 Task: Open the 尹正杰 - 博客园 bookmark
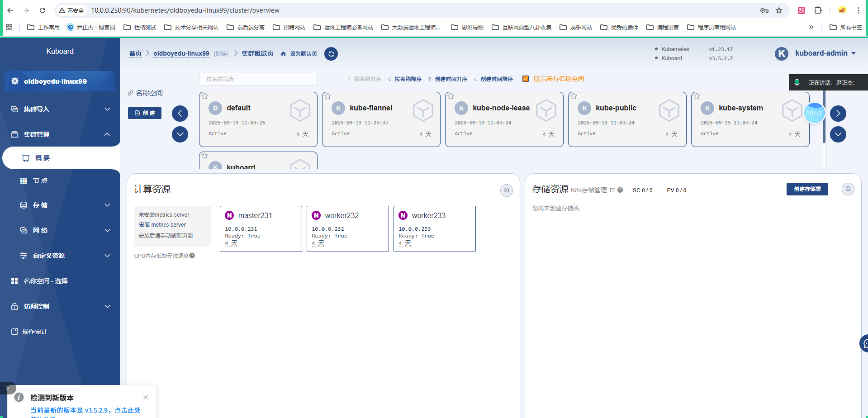click(91, 27)
